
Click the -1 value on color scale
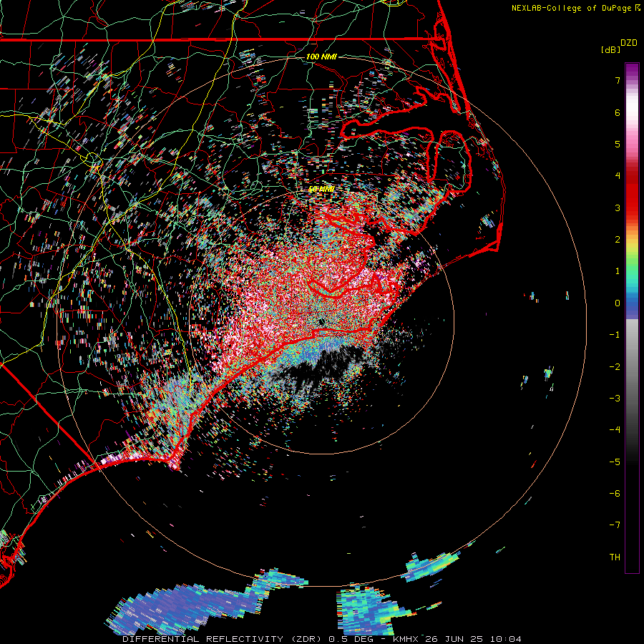point(615,335)
